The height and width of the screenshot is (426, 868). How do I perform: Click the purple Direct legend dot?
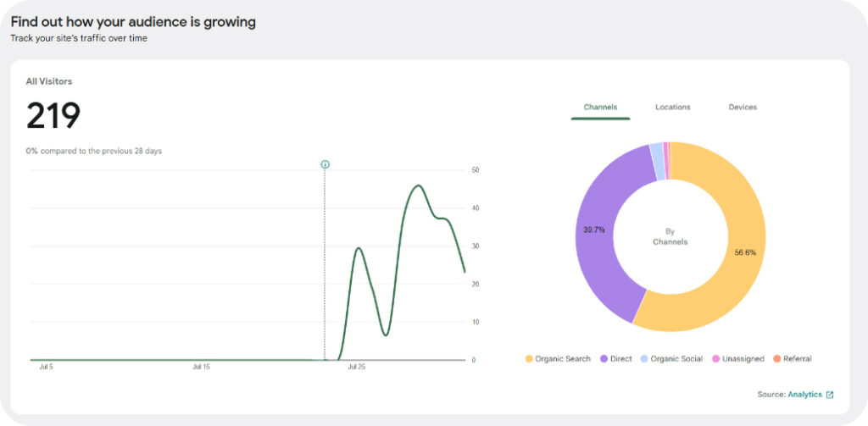click(x=604, y=359)
